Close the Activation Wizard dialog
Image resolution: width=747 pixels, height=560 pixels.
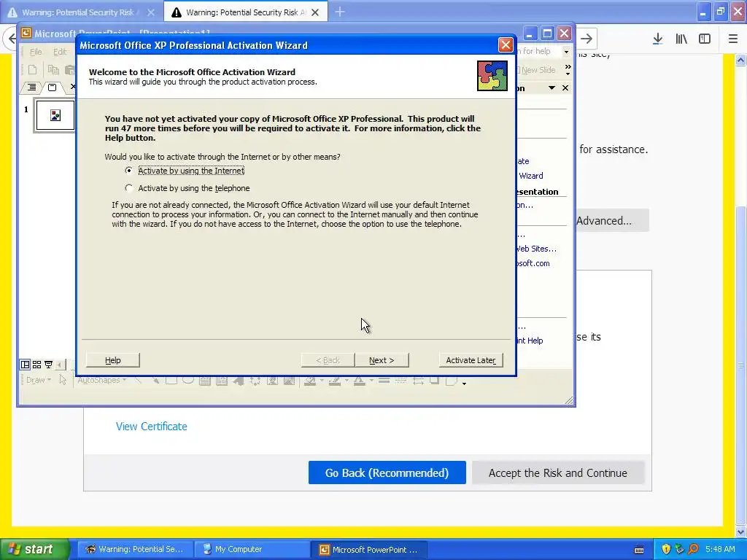click(506, 45)
